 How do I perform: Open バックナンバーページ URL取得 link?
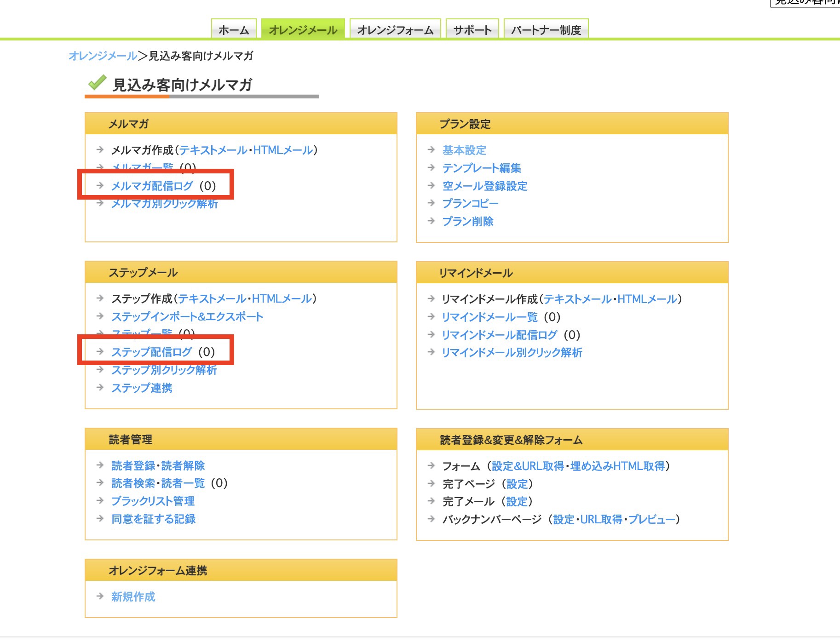[x=602, y=519]
